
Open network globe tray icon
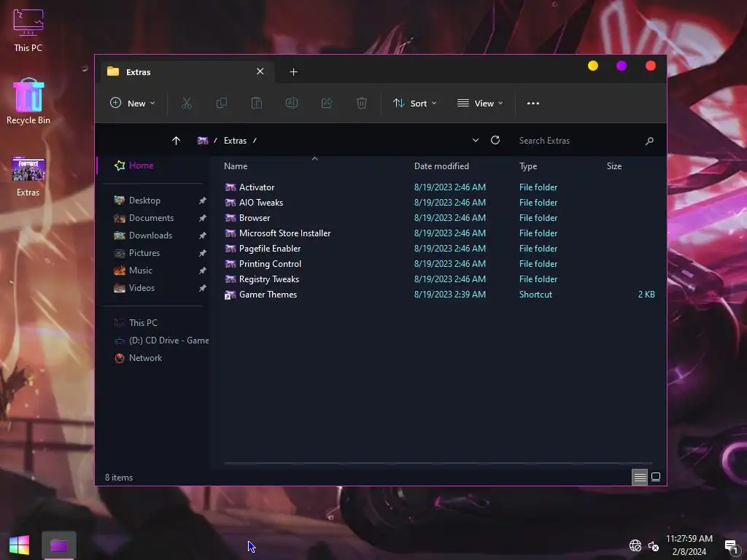(x=635, y=545)
